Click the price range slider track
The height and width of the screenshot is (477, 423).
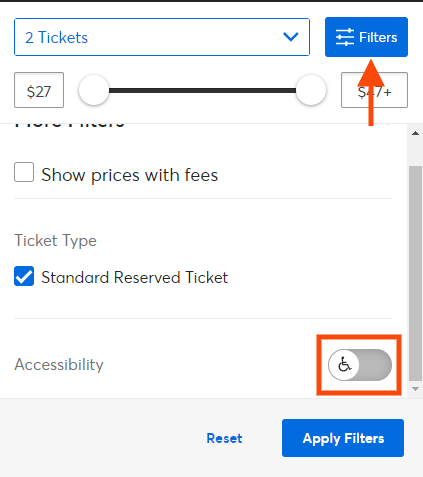pos(202,90)
